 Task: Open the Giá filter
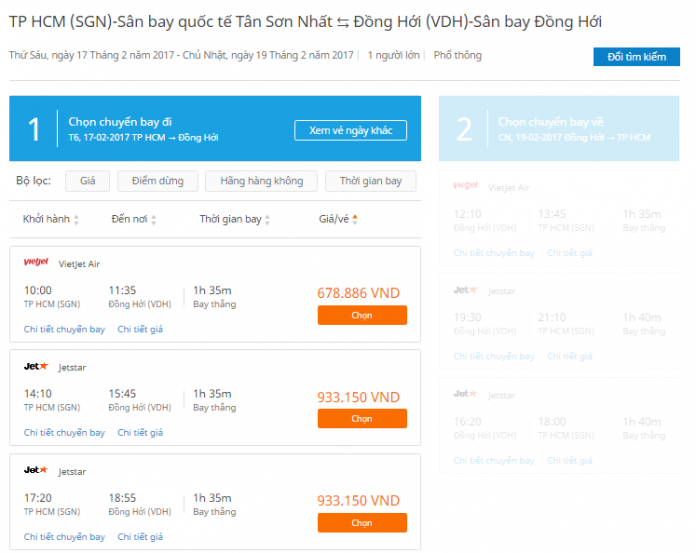click(x=87, y=181)
